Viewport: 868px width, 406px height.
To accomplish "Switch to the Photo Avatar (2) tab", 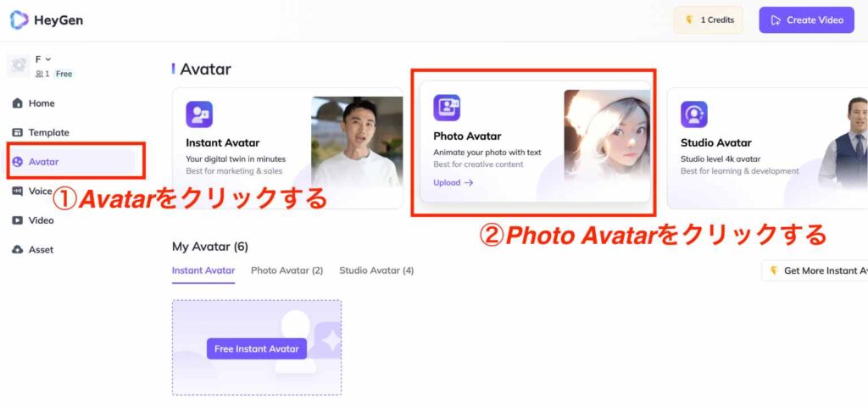I will [x=287, y=271].
